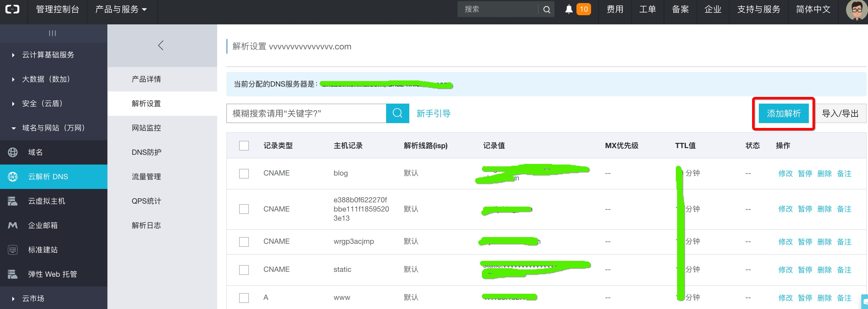Check the select-all checkbox in table header
The width and height of the screenshot is (868, 309).
(244, 145)
